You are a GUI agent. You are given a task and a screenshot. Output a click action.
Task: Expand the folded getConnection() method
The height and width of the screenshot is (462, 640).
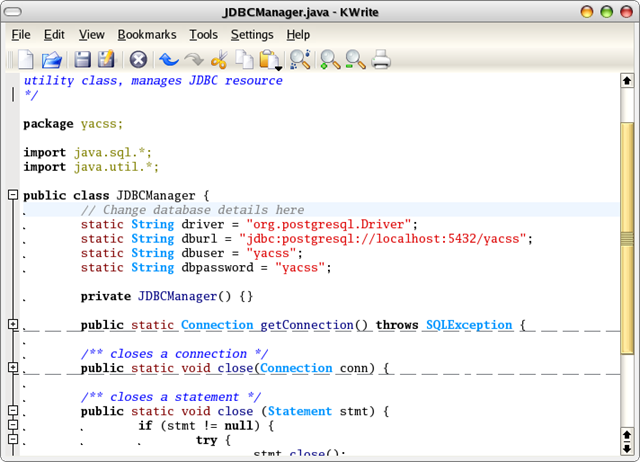13,325
